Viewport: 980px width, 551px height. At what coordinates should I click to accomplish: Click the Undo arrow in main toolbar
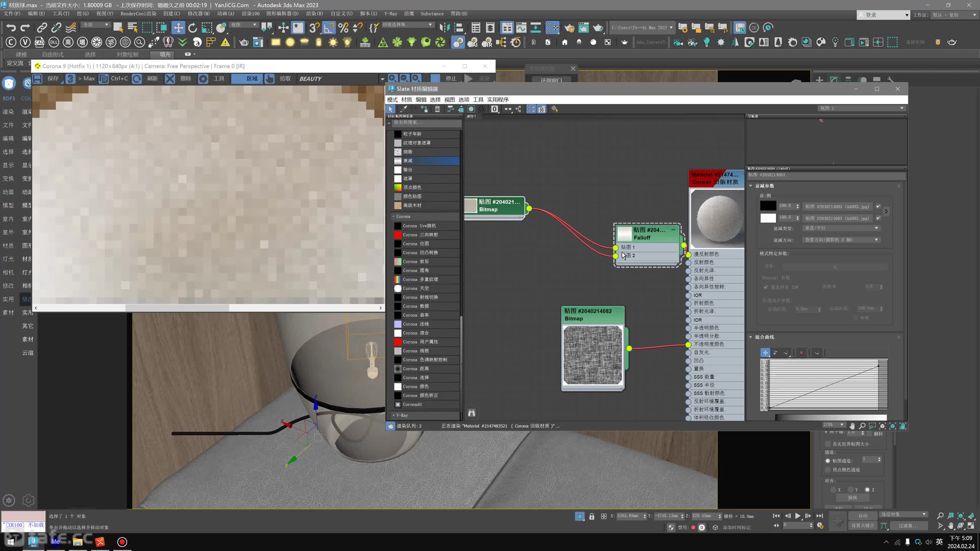[x=11, y=28]
